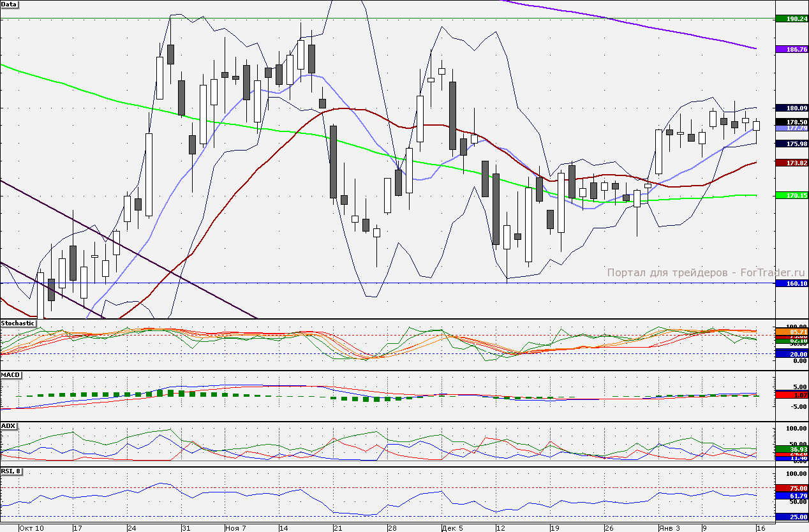The width and height of the screenshot is (809, 532).
Task: Click the Окт 10 date label
Action: pyautogui.click(x=31, y=528)
